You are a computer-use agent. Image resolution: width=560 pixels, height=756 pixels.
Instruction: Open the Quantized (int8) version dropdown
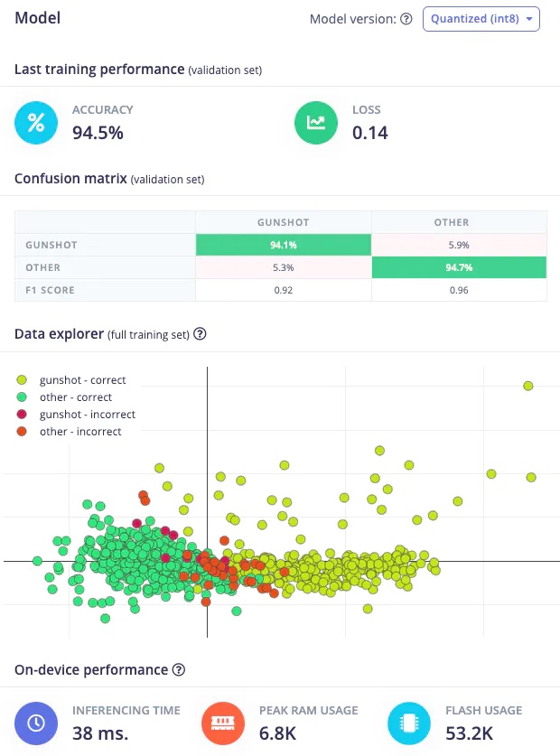(481, 19)
